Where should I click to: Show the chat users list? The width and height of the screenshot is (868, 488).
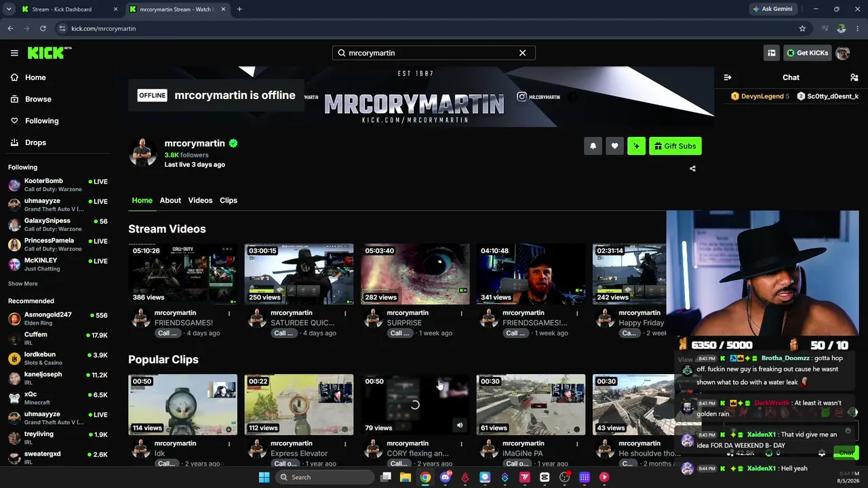pyautogui.click(x=854, y=77)
